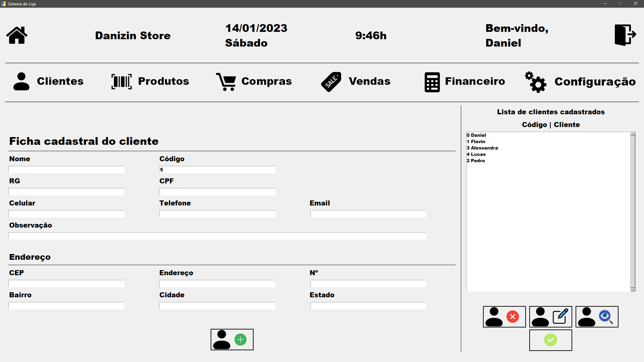Add a new client with the plus button
644x362 pixels.
click(232, 339)
